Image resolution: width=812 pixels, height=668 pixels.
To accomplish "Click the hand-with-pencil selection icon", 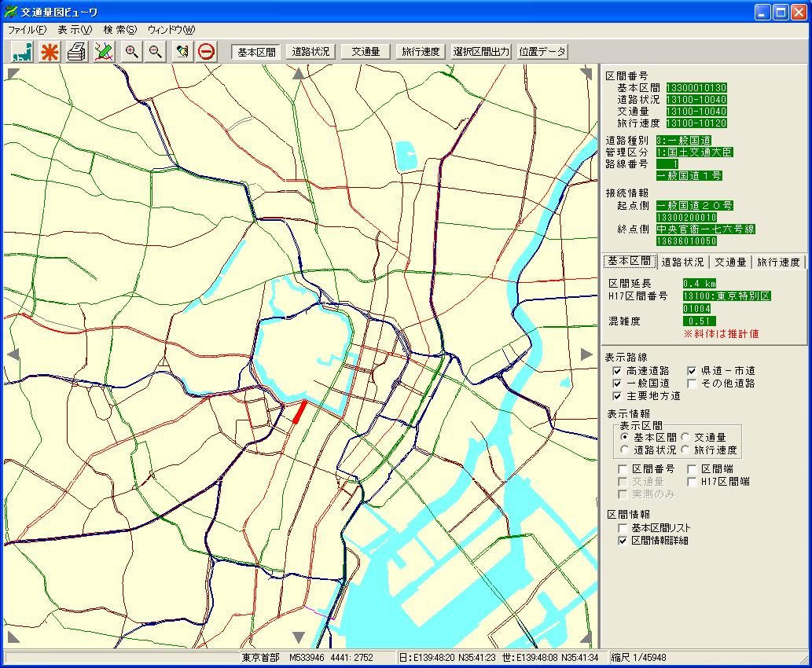I will pos(182,52).
